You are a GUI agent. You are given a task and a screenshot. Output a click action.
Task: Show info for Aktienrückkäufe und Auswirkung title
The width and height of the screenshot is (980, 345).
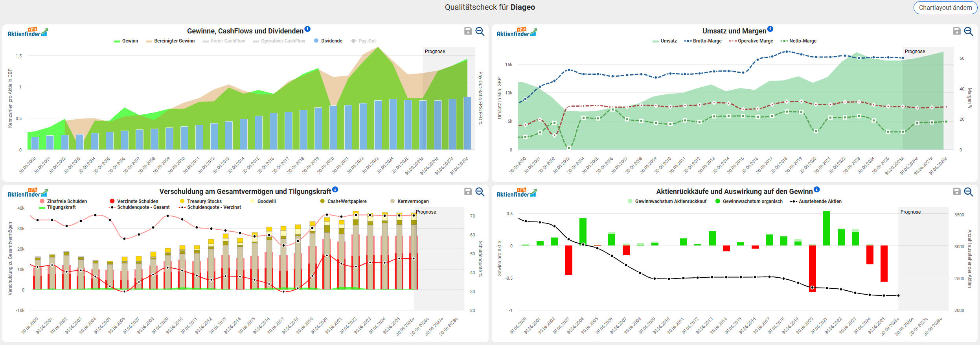(x=816, y=189)
